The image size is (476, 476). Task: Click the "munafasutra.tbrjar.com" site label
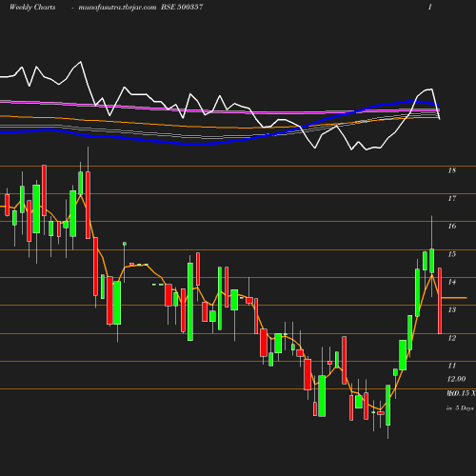tap(117, 7)
